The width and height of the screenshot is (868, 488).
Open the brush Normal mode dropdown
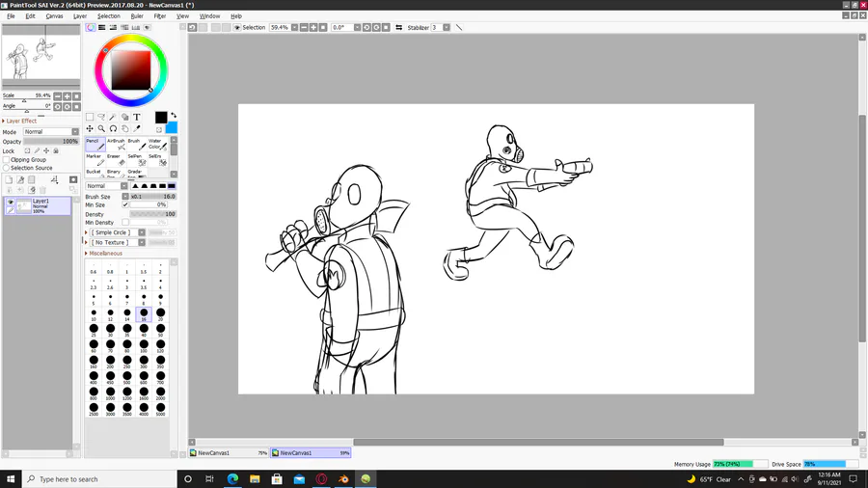coord(107,186)
